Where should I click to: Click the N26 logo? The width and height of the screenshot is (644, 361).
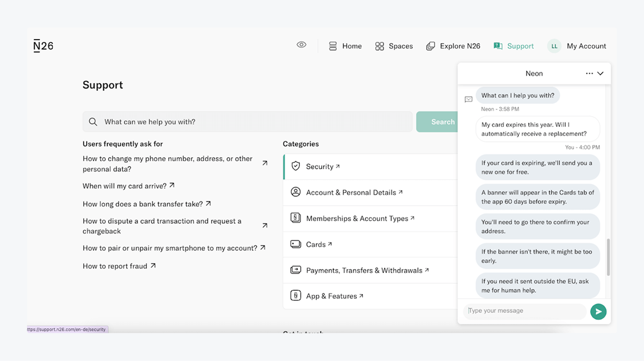click(x=44, y=46)
